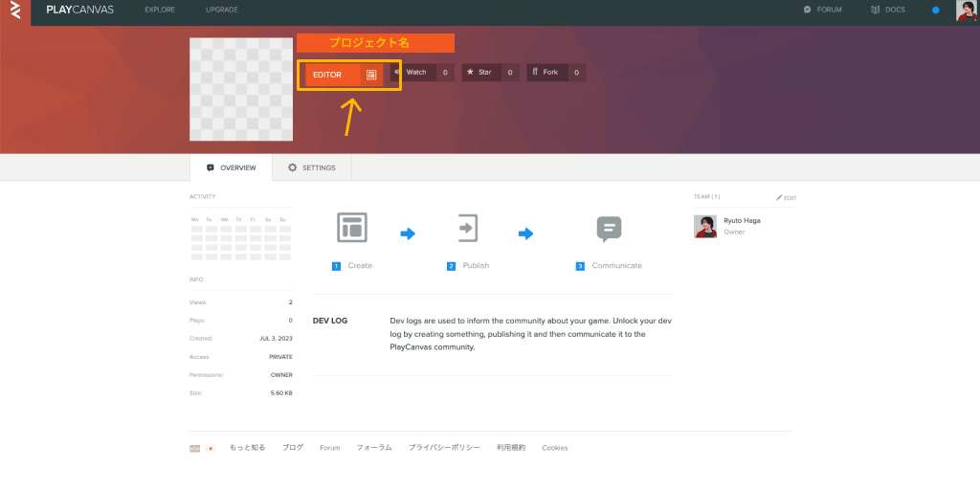Click the 5.60 KB size value
Screen dimensions: 980x490
click(281, 393)
